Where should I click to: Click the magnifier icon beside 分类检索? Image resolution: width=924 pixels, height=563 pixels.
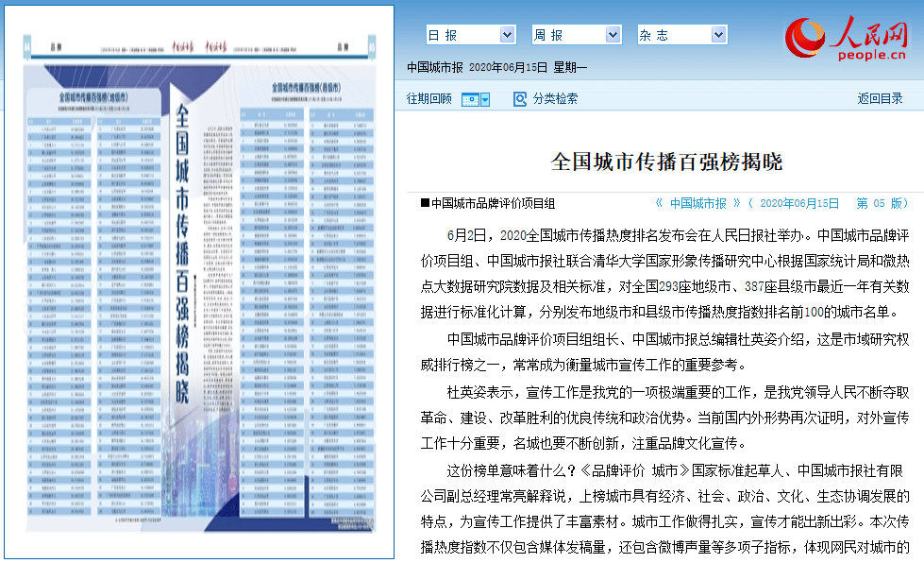519,98
